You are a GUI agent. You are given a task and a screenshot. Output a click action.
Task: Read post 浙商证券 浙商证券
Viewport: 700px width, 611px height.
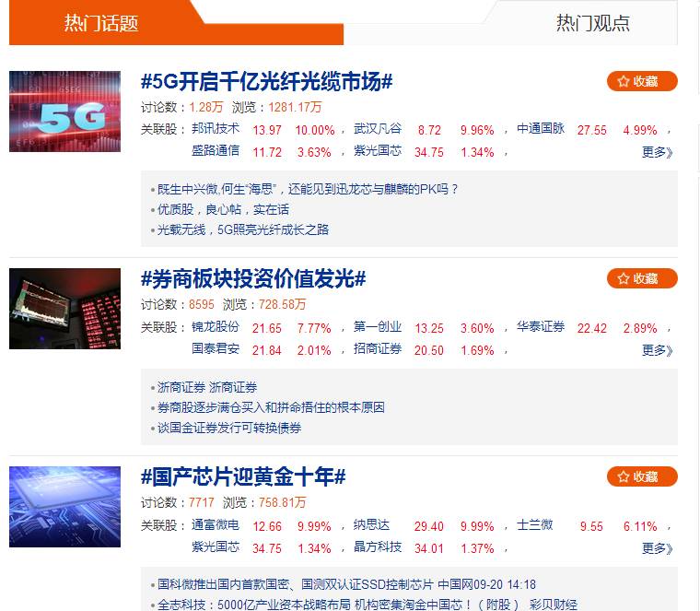point(207,387)
